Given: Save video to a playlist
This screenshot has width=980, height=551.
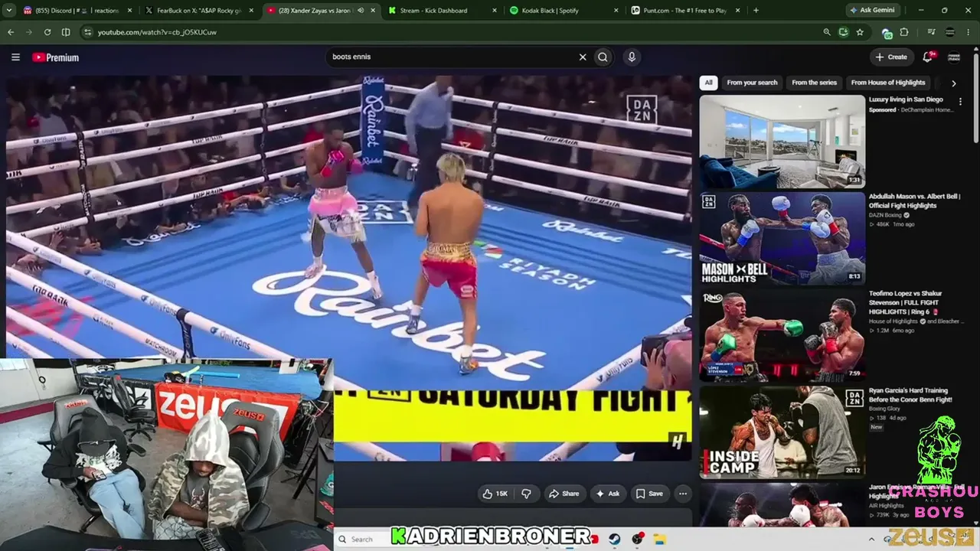Looking at the screenshot, I should [x=649, y=494].
